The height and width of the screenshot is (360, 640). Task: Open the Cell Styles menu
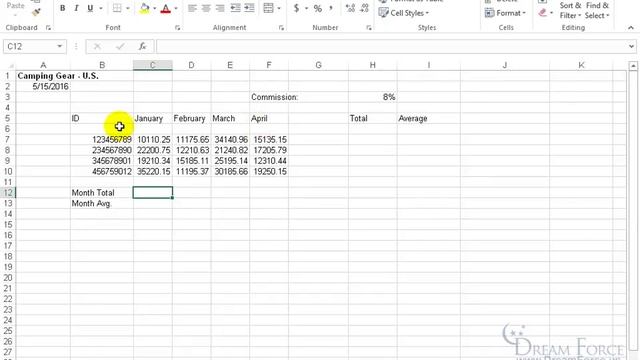point(404,13)
